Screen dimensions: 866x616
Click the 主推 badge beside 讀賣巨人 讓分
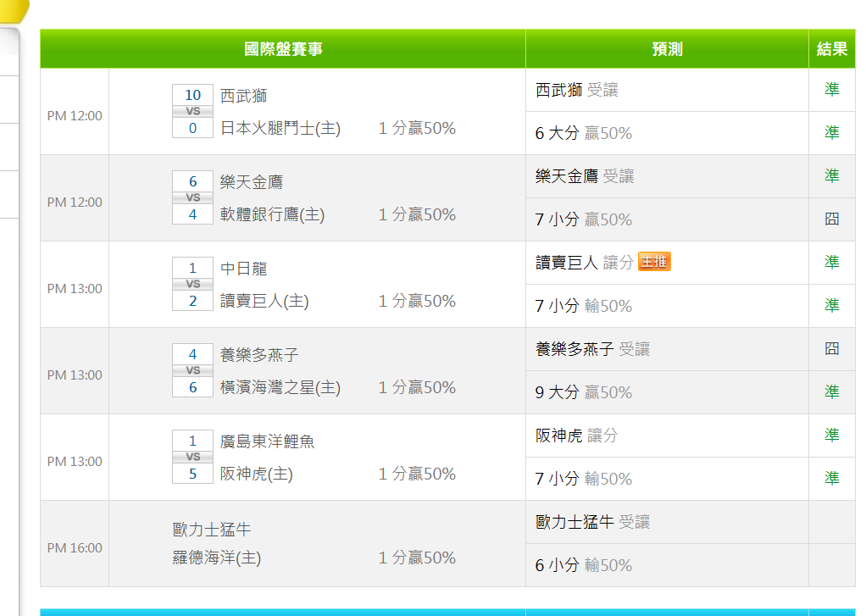(x=654, y=261)
